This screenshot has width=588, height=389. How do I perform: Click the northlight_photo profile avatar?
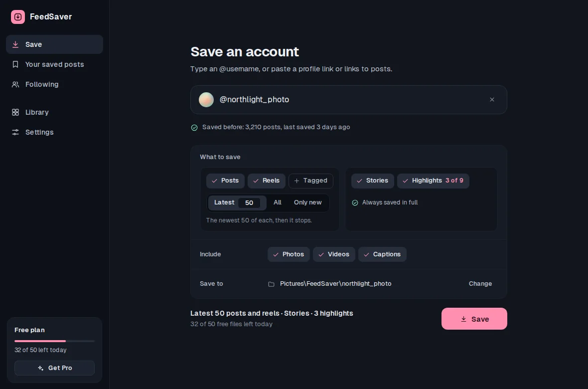206,100
